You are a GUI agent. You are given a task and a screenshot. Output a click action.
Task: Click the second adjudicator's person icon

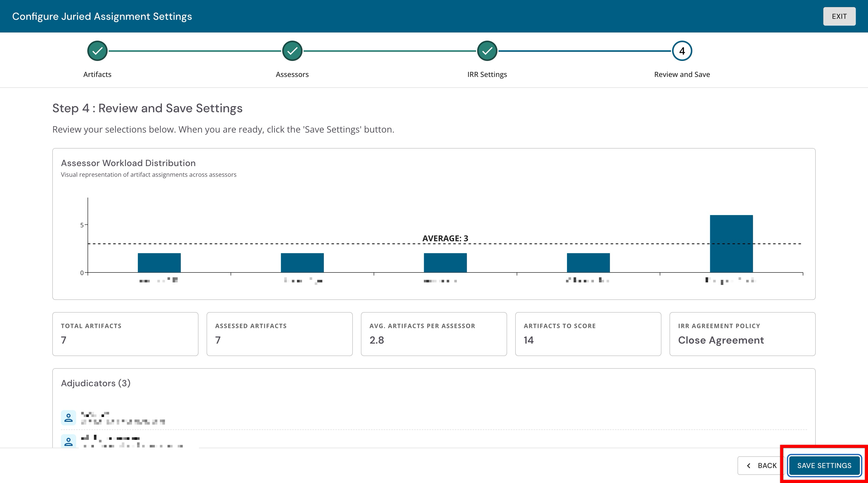(x=69, y=441)
